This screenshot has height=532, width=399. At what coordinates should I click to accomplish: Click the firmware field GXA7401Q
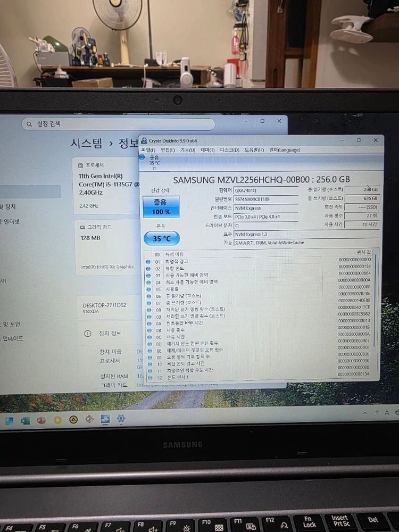(x=265, y=190)
